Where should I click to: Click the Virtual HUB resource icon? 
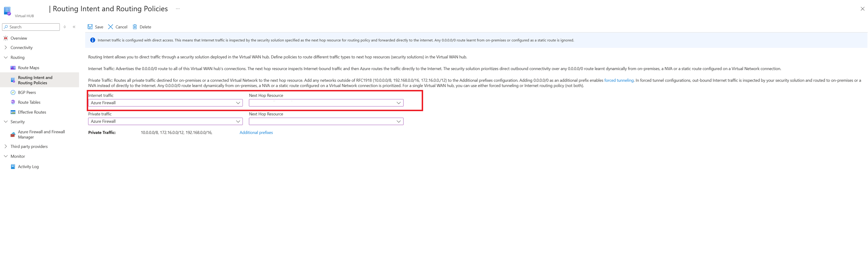click(7, 11)
